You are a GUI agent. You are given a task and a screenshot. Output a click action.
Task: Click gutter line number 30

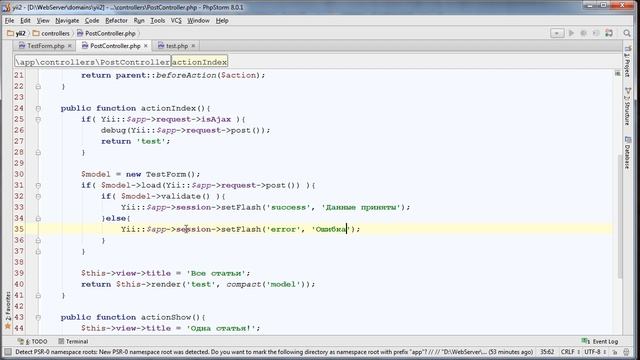tap(19, 174)
